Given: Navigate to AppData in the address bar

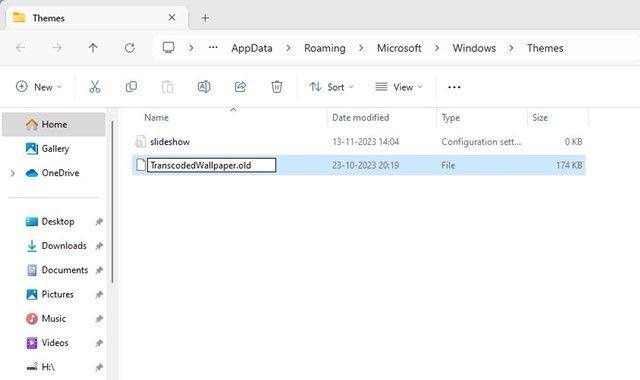Looking at the screenshot, I should pyautogui.click(x=251, y=48).
